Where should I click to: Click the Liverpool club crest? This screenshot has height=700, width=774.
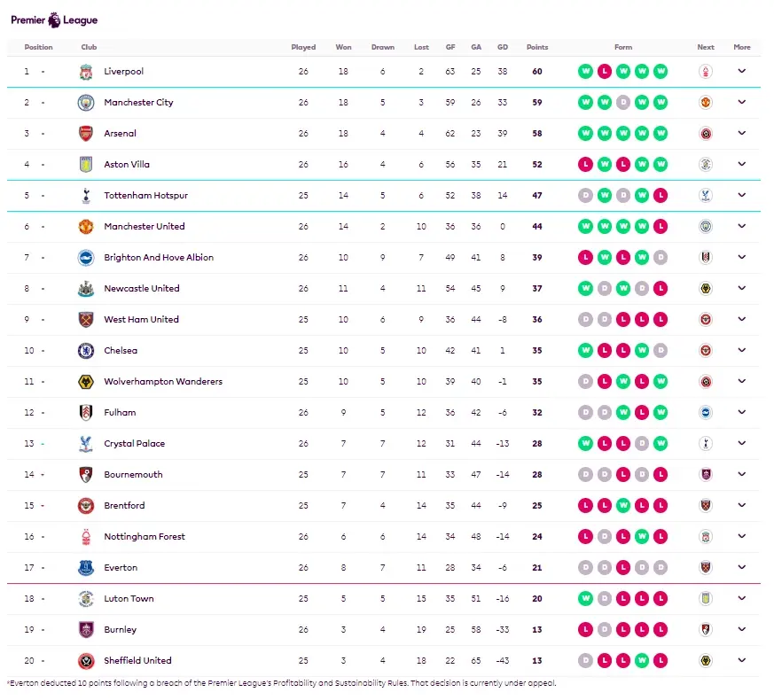tap(86, 72)
